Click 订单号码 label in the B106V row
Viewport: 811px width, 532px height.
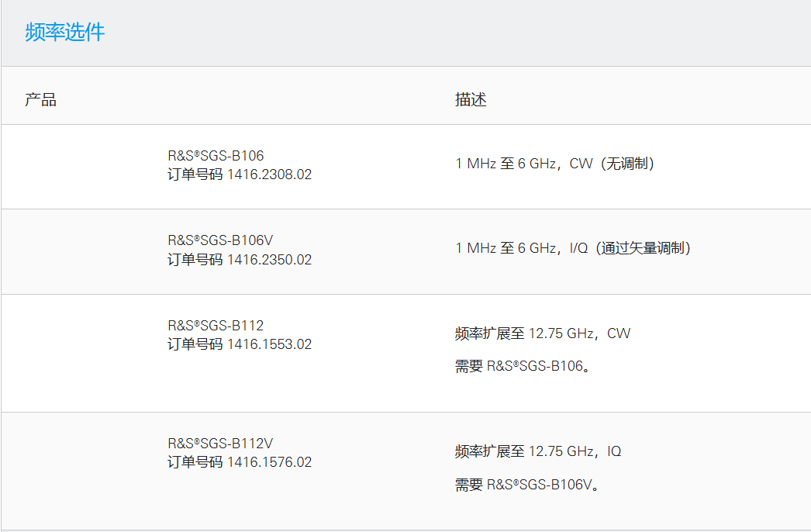point(195,260)
